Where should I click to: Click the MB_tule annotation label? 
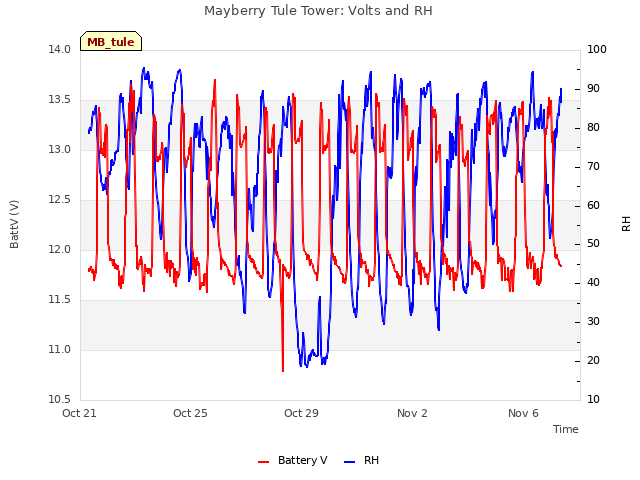click(111, 42)
